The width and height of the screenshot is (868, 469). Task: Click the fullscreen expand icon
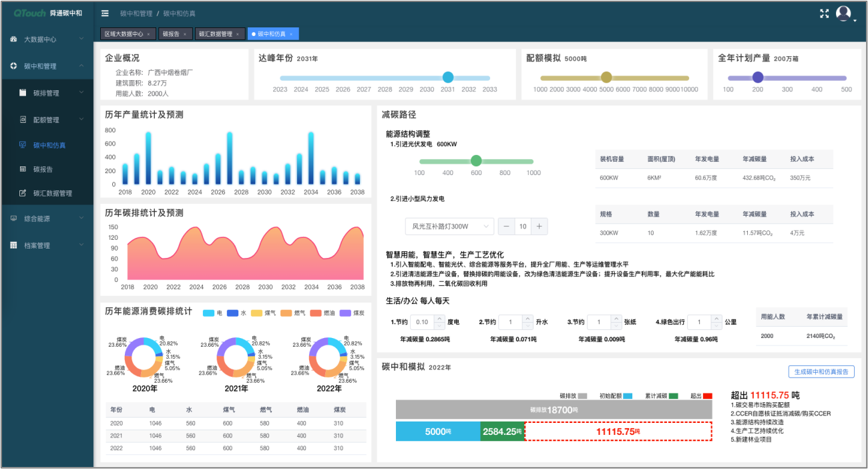[x=825, y=13]
